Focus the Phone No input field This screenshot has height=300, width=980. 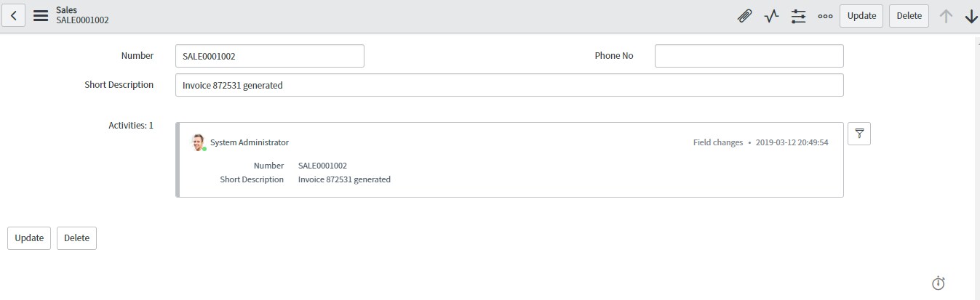coord(749,56)
